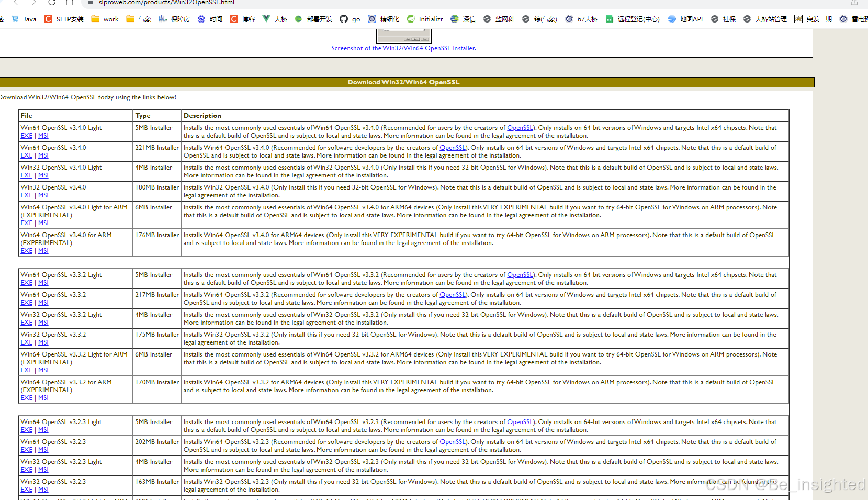Image resolution: width=868 pixels, height=500 pixels.
Task: Download MSI for Win32 OpenSSL v3.4.0 Light
Action: click(43, 175)
